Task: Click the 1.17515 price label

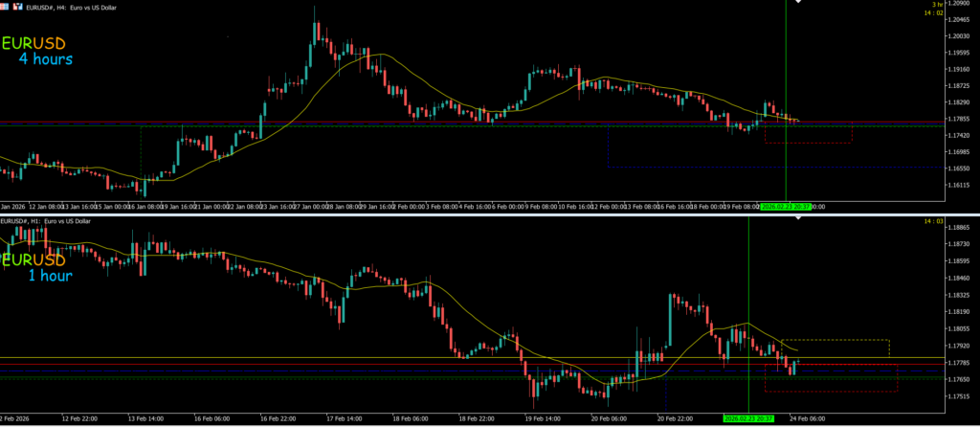Action: point(959,396)
